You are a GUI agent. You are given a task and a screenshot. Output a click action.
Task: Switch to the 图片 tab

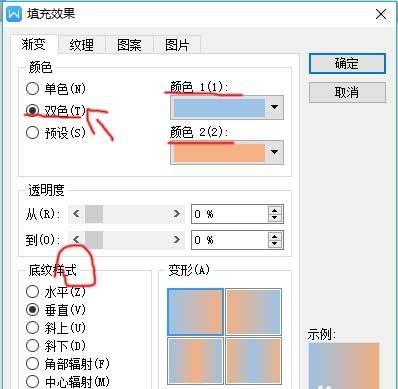tap(177, 45)
